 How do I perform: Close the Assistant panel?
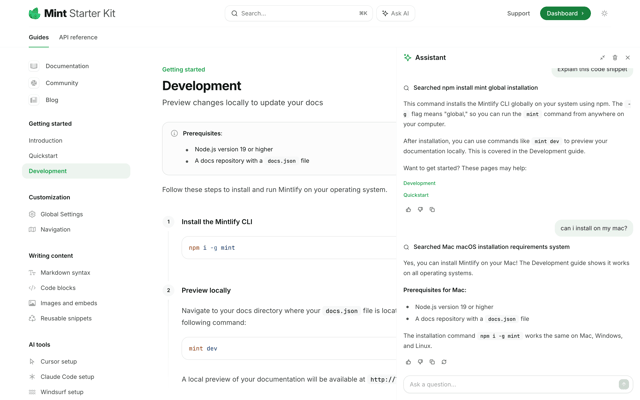628,58
